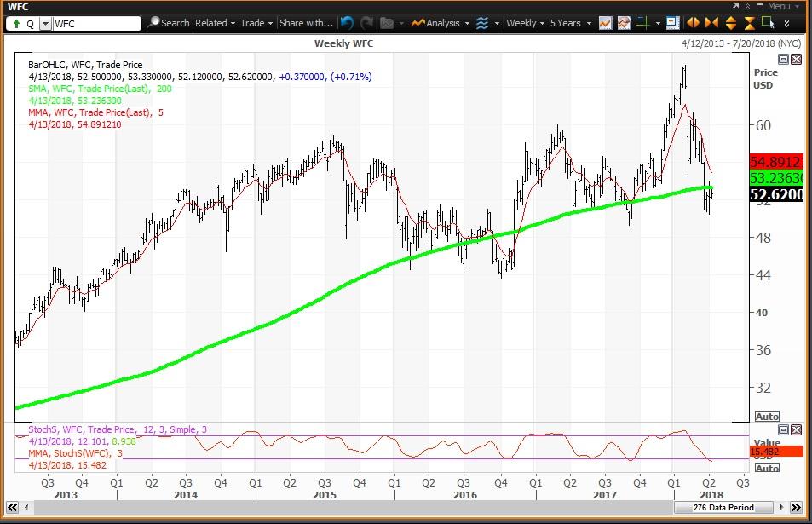Click the grey redo arrow icon

(366, 23)
